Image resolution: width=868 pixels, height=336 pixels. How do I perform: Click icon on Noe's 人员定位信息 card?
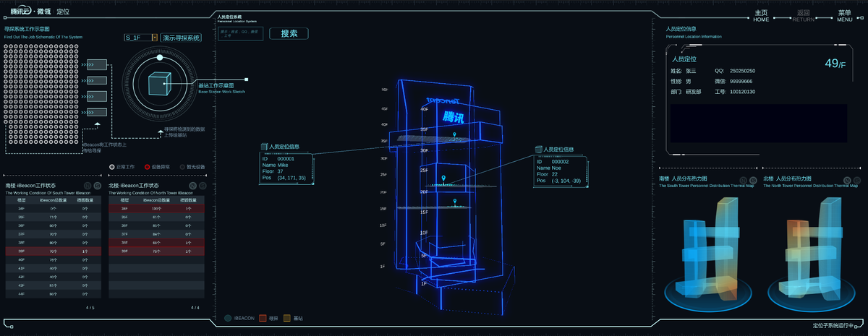click(538, 150)
